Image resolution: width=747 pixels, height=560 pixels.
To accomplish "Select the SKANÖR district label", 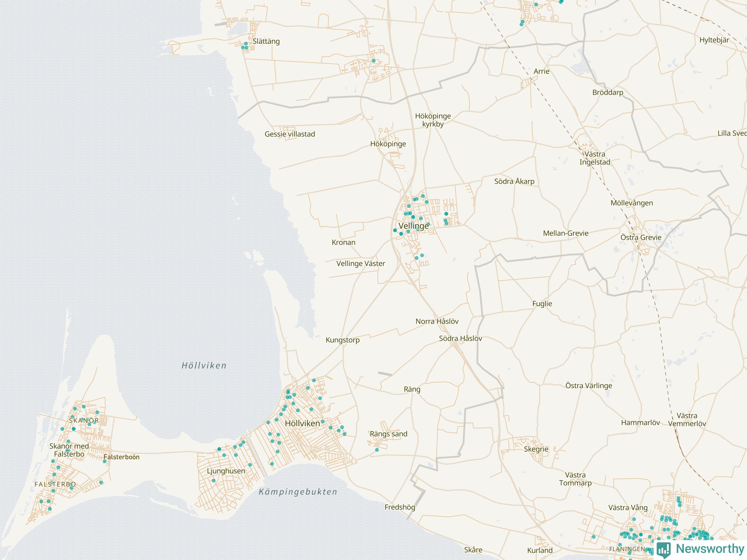I will click(84, 421).
